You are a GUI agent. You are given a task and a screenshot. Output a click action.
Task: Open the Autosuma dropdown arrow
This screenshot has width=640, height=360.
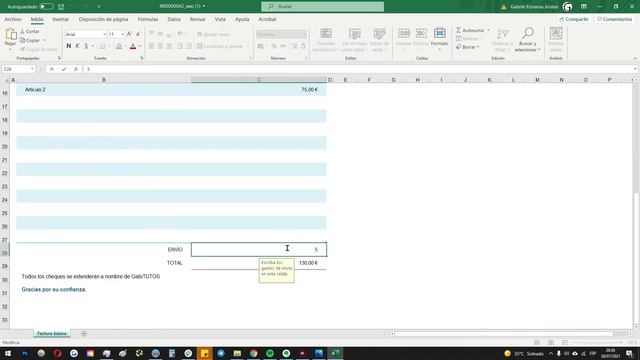(x=489, y=30)
